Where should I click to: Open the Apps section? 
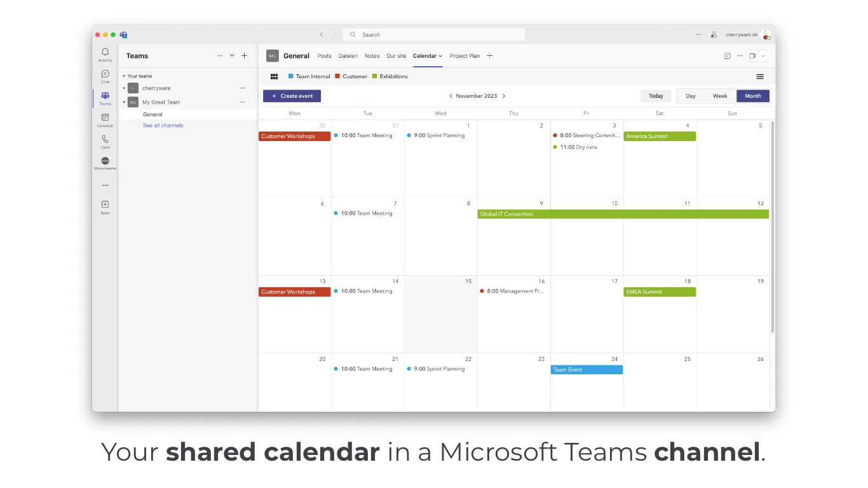pyautogui.click(x=104, y=206)
